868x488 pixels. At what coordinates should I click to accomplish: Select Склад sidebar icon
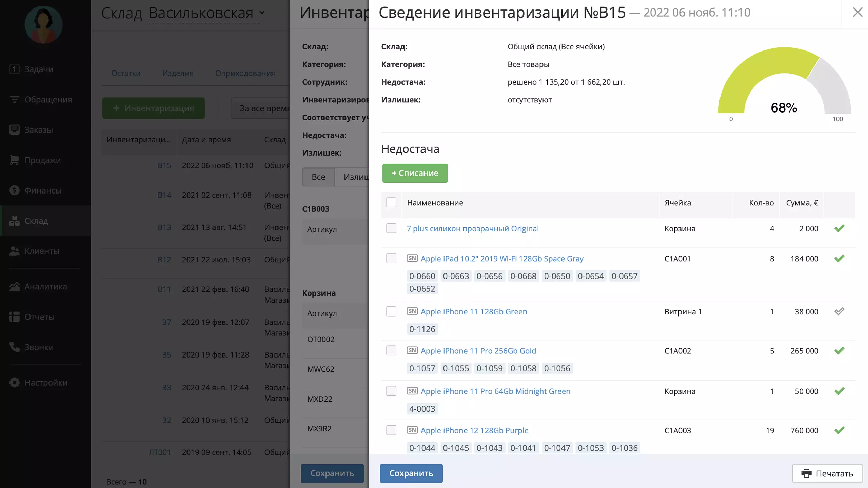click(14, 221)
